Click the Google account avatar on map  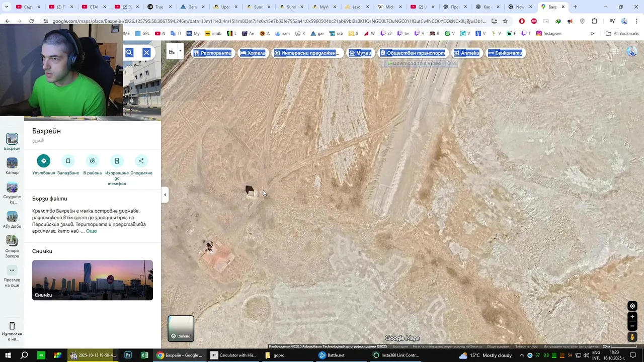[x=632, y=52]
